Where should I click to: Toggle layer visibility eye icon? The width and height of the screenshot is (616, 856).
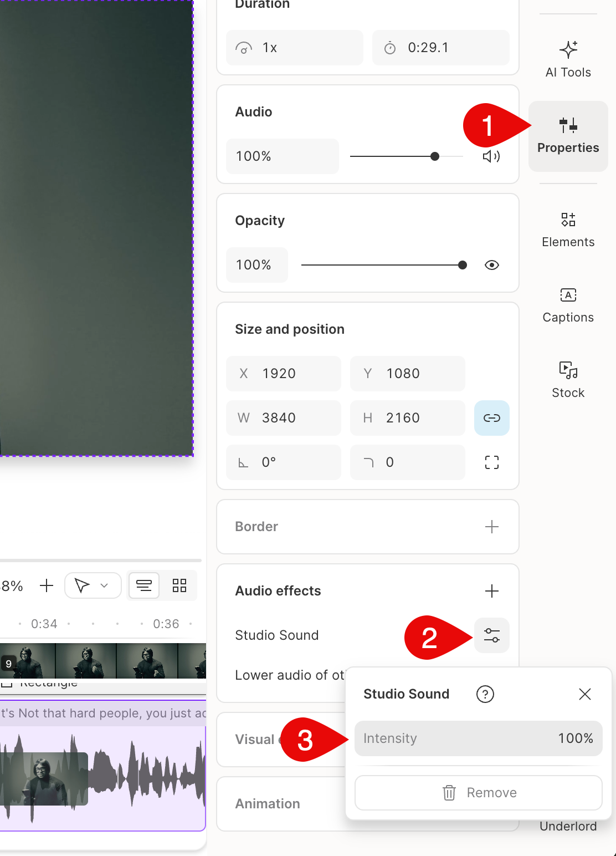pyautogui.click(x=491, y=265)
